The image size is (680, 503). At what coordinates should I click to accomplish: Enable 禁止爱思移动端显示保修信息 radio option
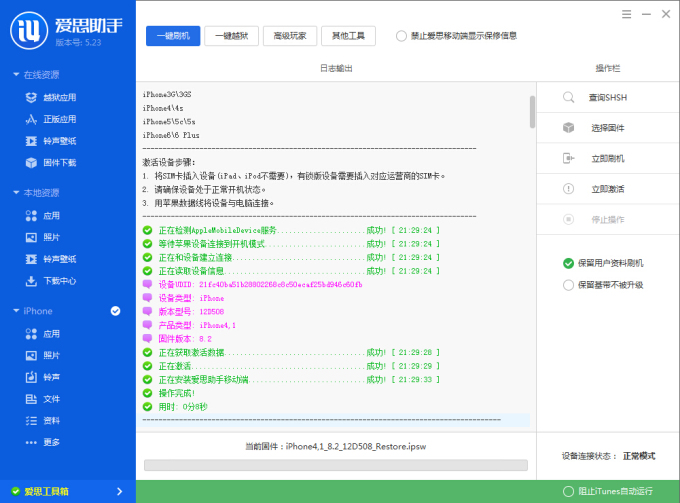pos(402,36)
